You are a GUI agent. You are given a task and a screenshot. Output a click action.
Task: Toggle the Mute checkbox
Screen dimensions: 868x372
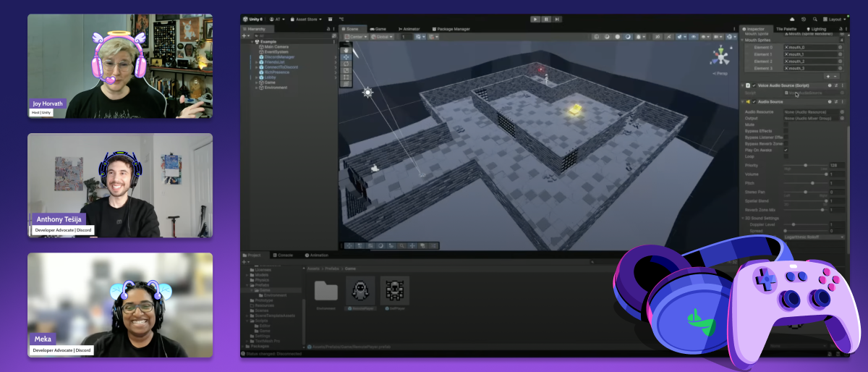pyautogui.click(x=786, y=124)
